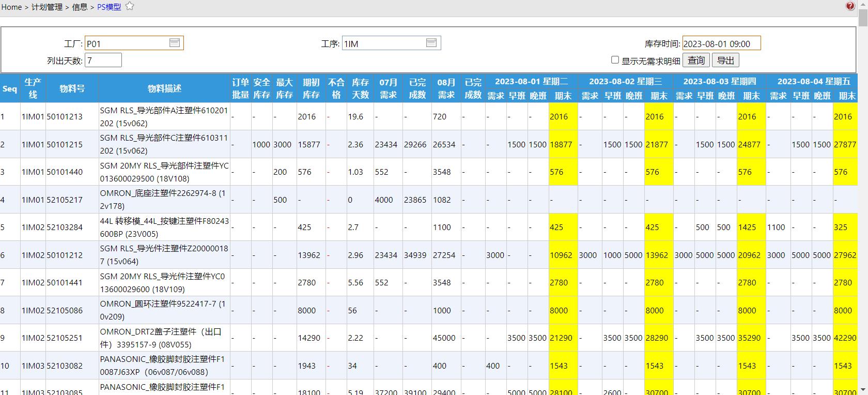Click the 44L 转移模 按键注塑件 description
The image size is (868, 395).
164,227
